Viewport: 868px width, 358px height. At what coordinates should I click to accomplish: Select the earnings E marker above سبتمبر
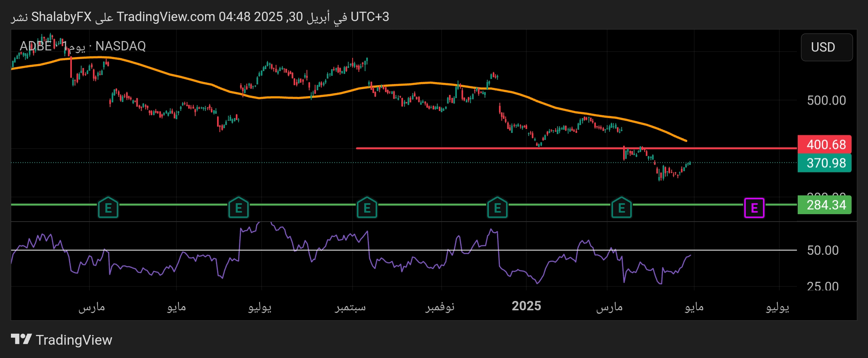click(x=367, y=208)
